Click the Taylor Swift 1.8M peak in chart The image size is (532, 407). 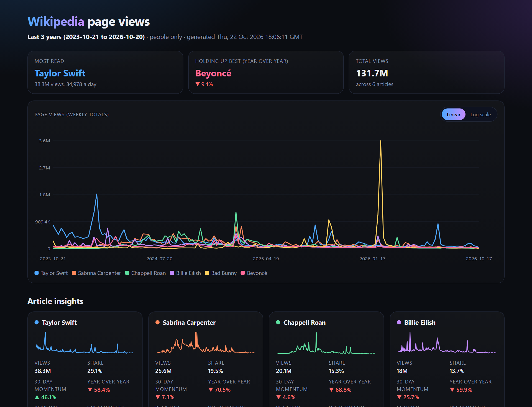97,194
